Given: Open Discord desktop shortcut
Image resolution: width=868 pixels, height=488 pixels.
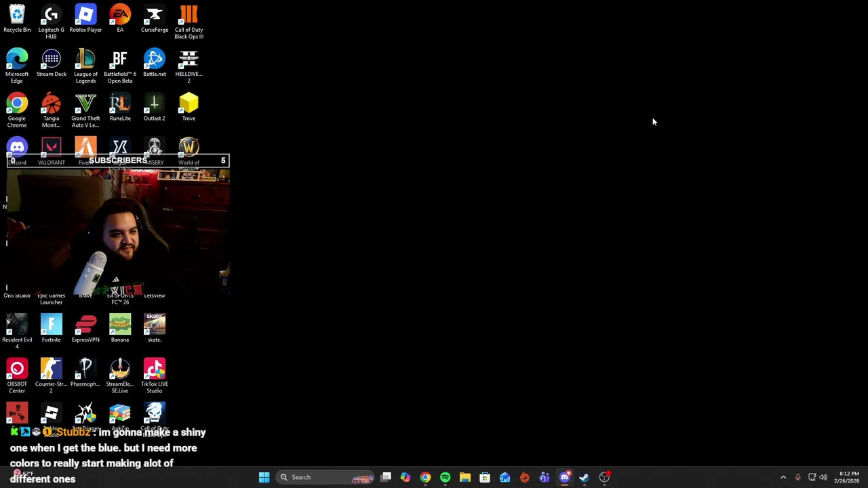Looking at the screenshot, I should [17, 150].
